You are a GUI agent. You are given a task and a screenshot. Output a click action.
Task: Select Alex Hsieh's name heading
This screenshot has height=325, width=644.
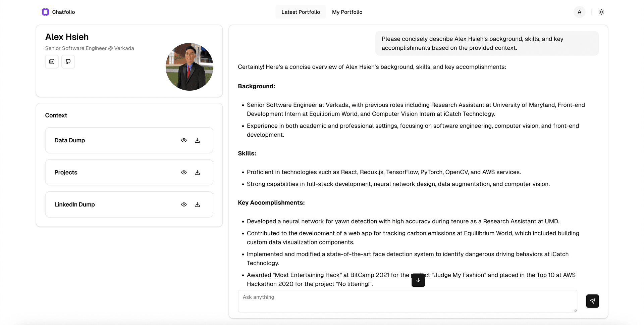pyautogui.click(x=66, y=37)
